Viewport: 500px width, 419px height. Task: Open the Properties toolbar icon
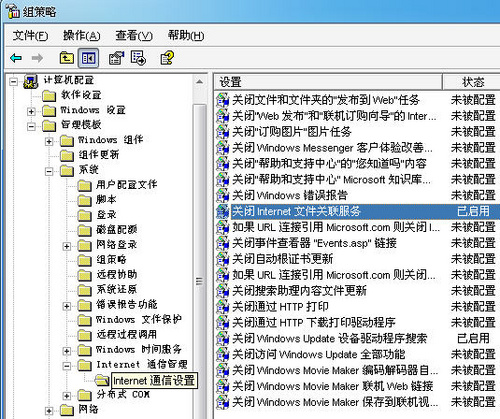tap(116, 58)
